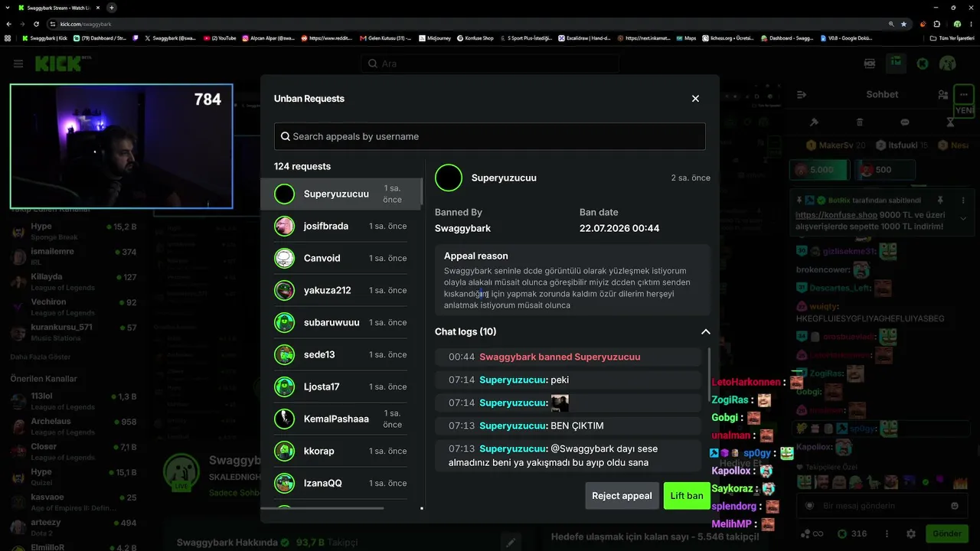Image resolution: width=980 pixels, height=551 pixels.
Task: Click Canvoid avatar icon
Action: [285, 258]
